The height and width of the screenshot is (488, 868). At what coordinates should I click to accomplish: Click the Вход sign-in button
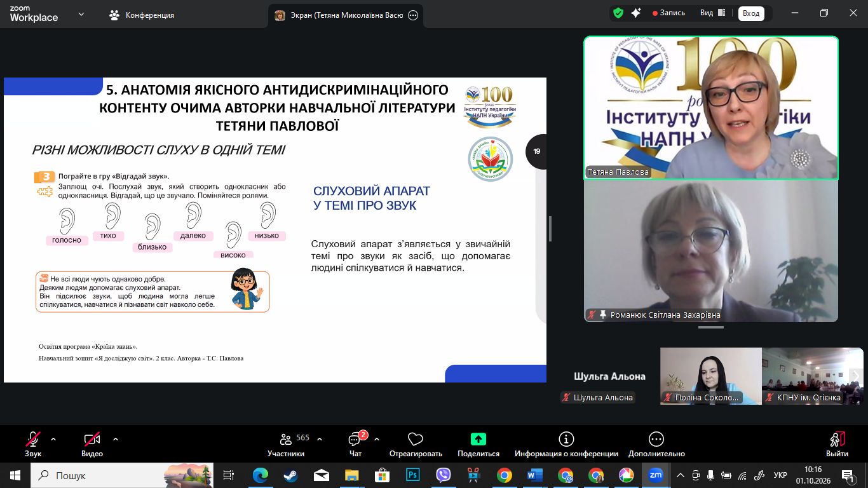pyautogui.click(x=751, y=13)
